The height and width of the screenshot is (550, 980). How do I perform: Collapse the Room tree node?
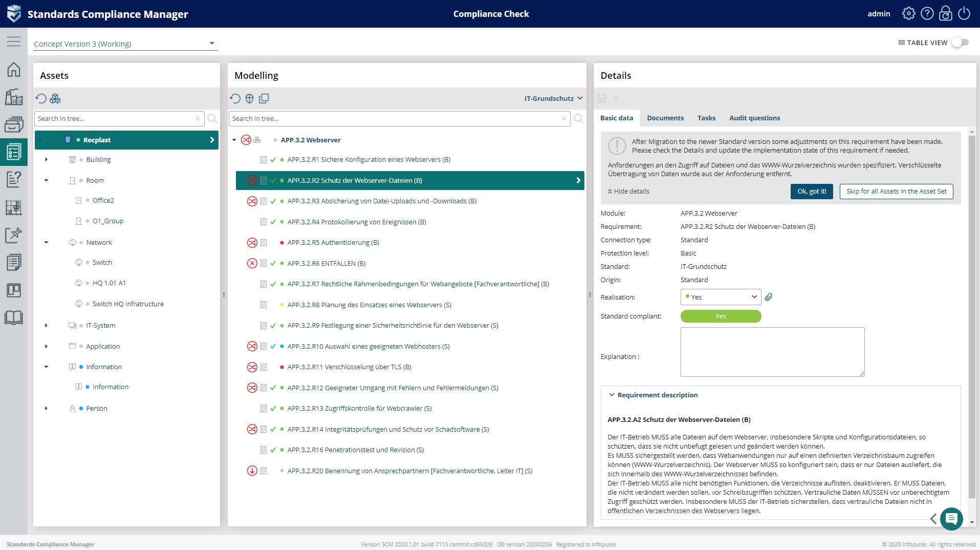click(46, 180)
